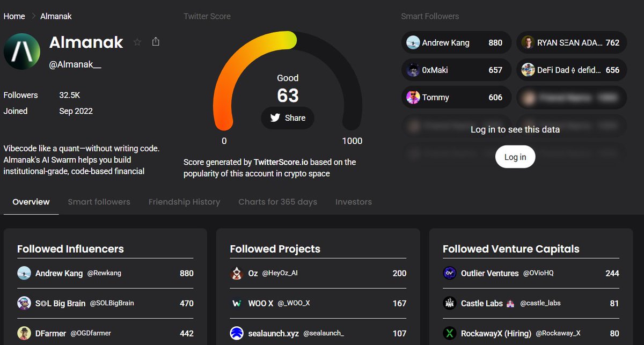
Task: Click the @OGDfarmer handle
Action: click(x=91, y=333)
